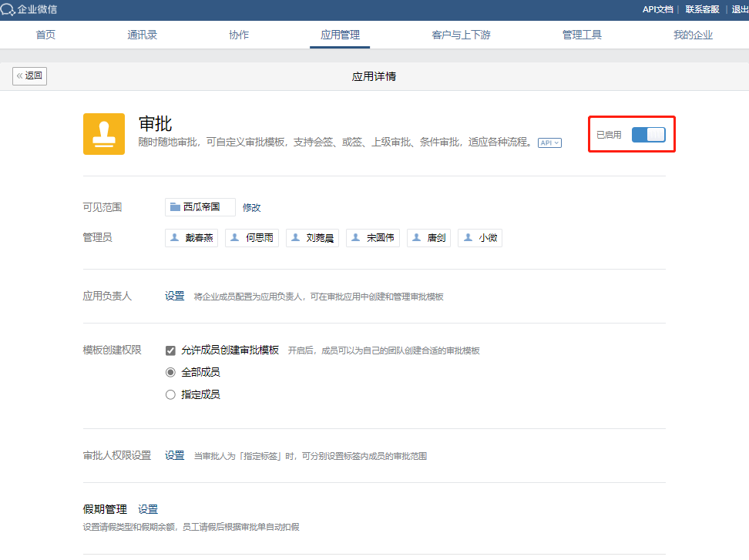The width and height of the screenshot is (749, 560).
Task: Click the 管理员 label
Action: click(x=97, y=237)
